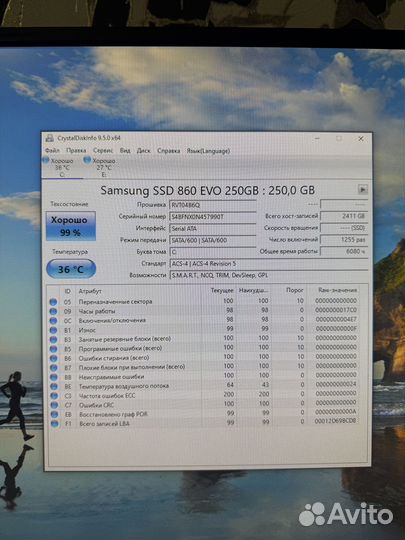
Task: Select the Переназначенные сектора attribute text
Action: pos(115,302)
